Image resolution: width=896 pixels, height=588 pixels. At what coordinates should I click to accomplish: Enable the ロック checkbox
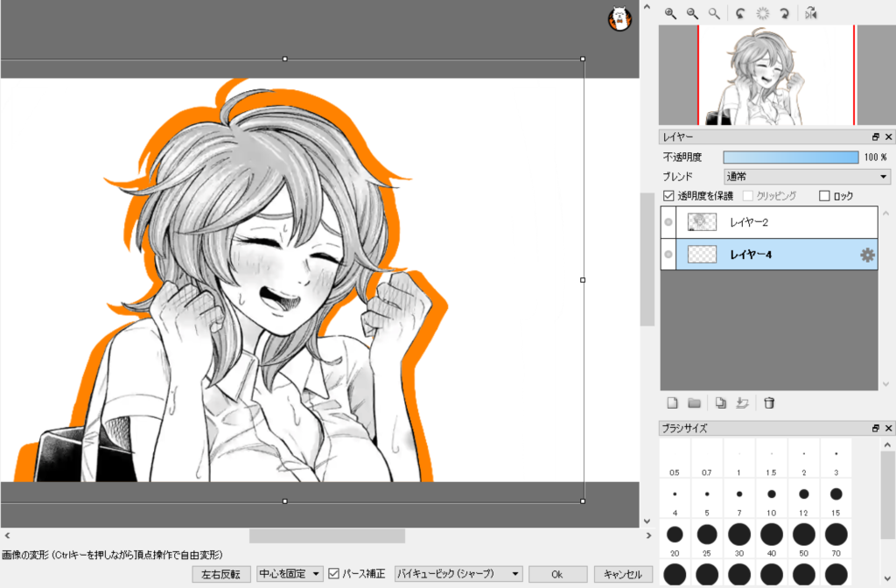point(824,196)
